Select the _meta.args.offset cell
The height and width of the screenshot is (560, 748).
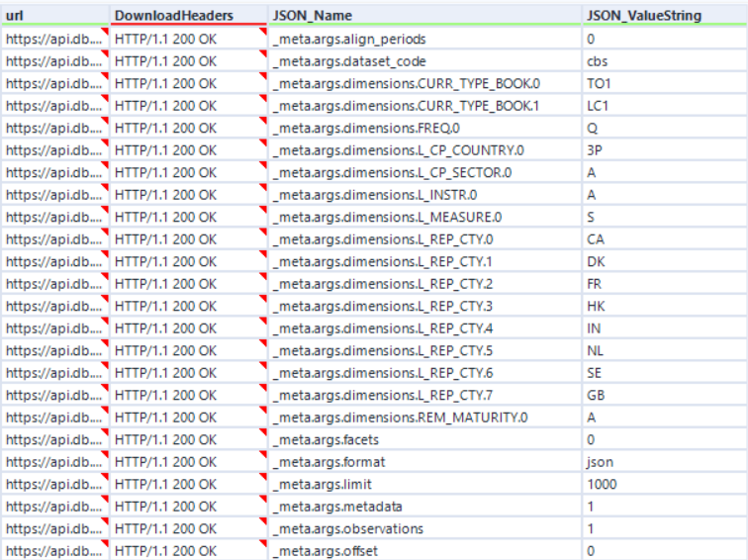point(424,550)
